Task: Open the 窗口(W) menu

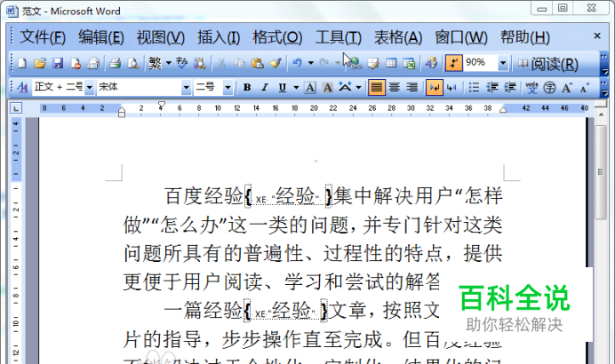Action: (461, 37)
